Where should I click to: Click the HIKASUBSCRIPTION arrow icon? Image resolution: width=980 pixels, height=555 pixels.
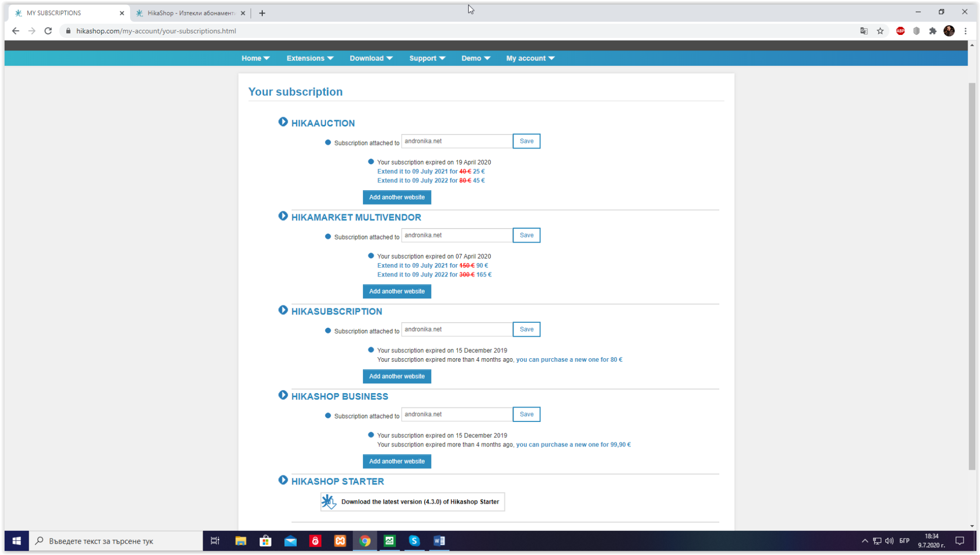click(x=283, y=310)
